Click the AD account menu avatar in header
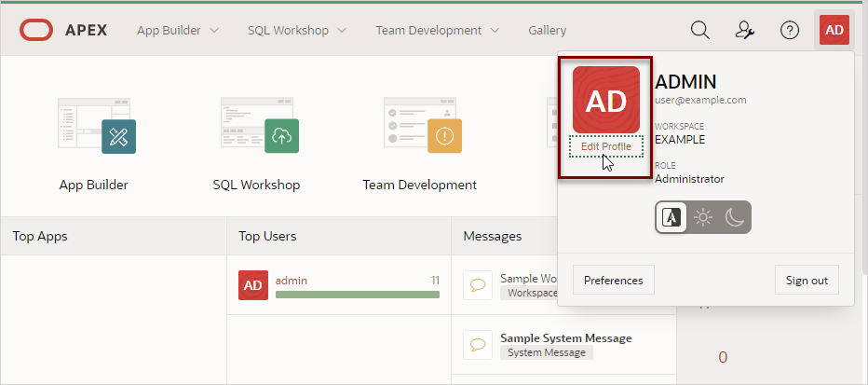868x385 pixels. coord(834,30)
